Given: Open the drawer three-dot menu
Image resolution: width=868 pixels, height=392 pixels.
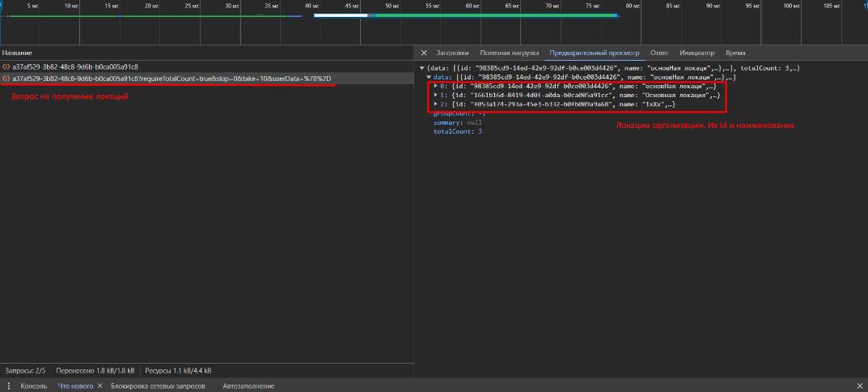Looking at the screenshot, I should click(x=8, y=386).
